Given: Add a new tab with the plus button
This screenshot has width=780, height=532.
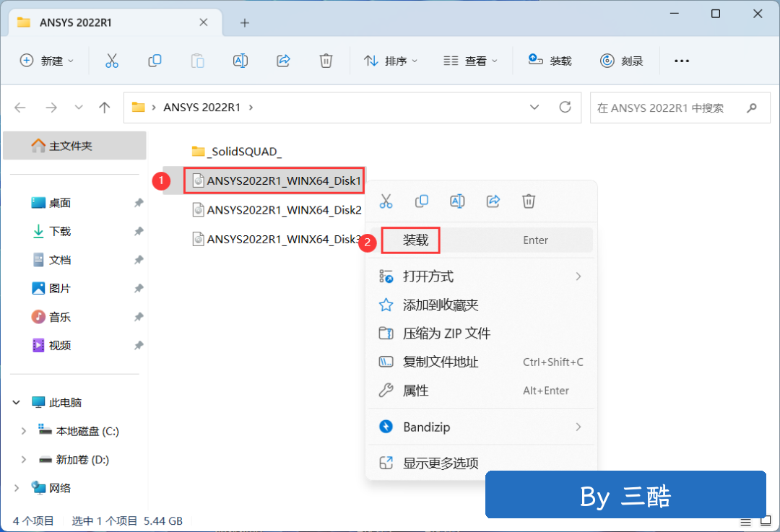Looking at the screenshot, I should 244,22.
